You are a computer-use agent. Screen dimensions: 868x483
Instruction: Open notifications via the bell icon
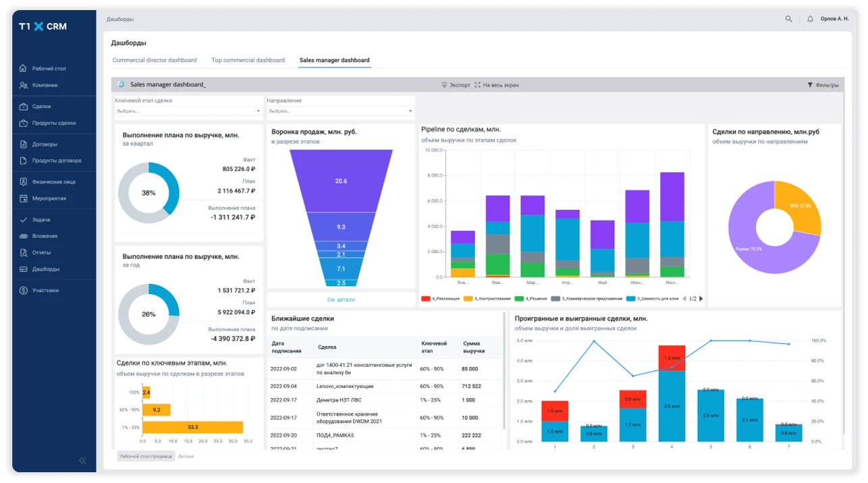[810, 19]
